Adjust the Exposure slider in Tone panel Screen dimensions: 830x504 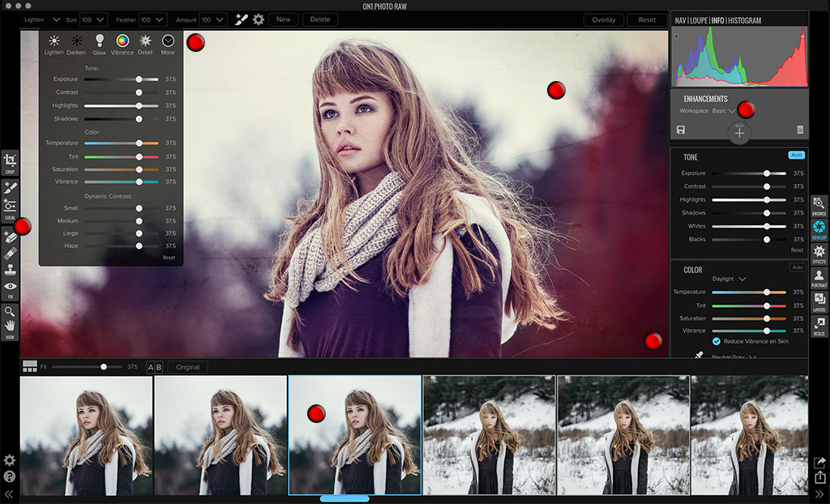point(768,173)
